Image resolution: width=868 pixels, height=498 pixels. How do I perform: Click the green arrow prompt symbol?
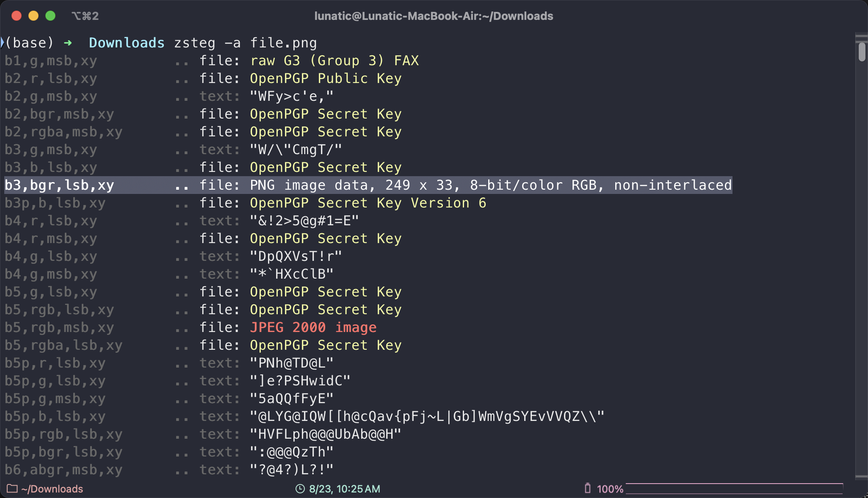pyautogui.click(x=68, y=43)
